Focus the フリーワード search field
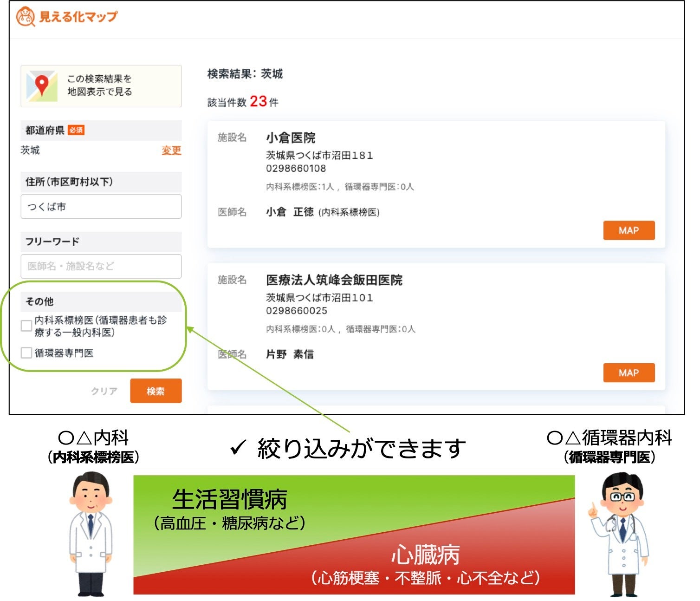The height and width of the screenshot is (601, 700). pyautogui.click(x=101, y=266)
